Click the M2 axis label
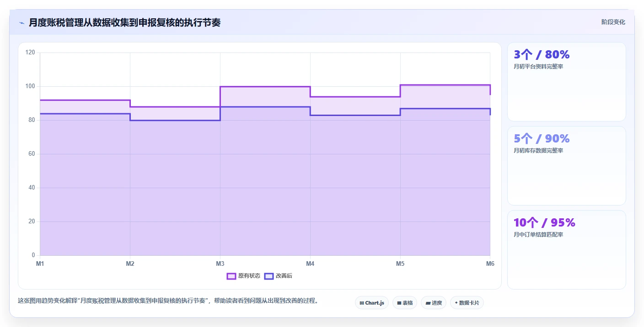The image size is (644, 327). pos(130,264)
